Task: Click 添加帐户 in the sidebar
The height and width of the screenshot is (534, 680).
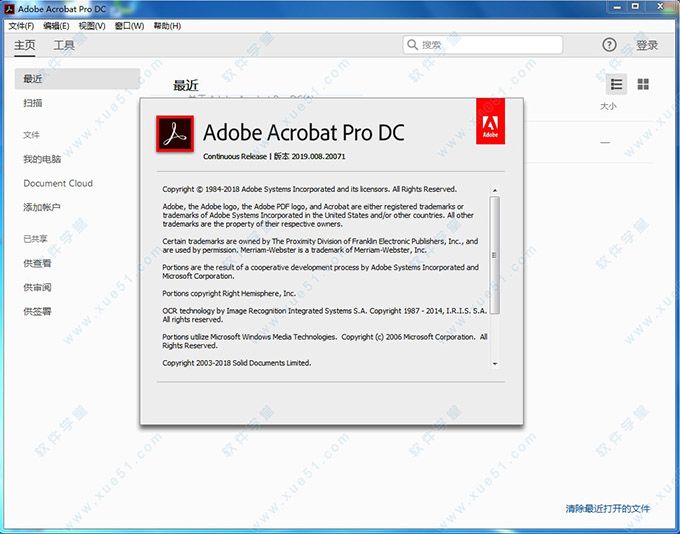Action: pos(42,207)
